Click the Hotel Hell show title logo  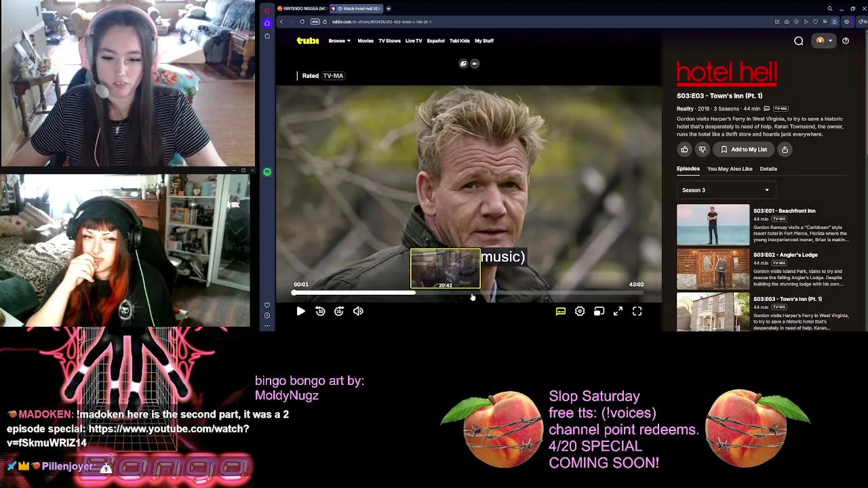click(x=727, y=73)
